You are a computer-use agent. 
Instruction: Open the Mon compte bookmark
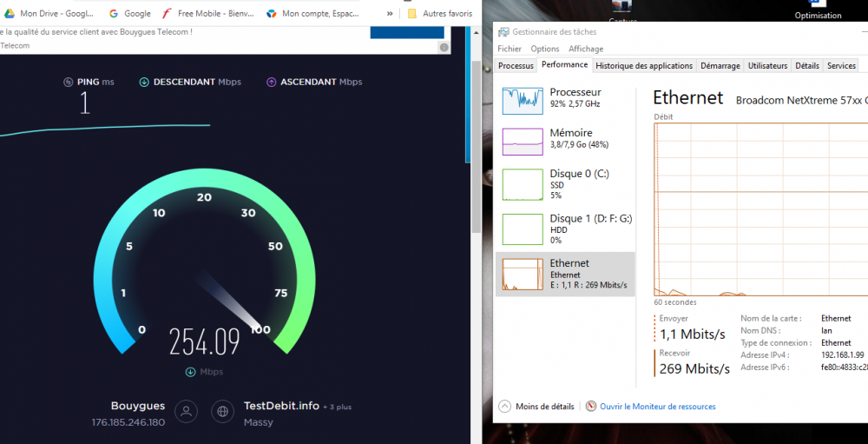pyautogui.click(x=314, y=13)
